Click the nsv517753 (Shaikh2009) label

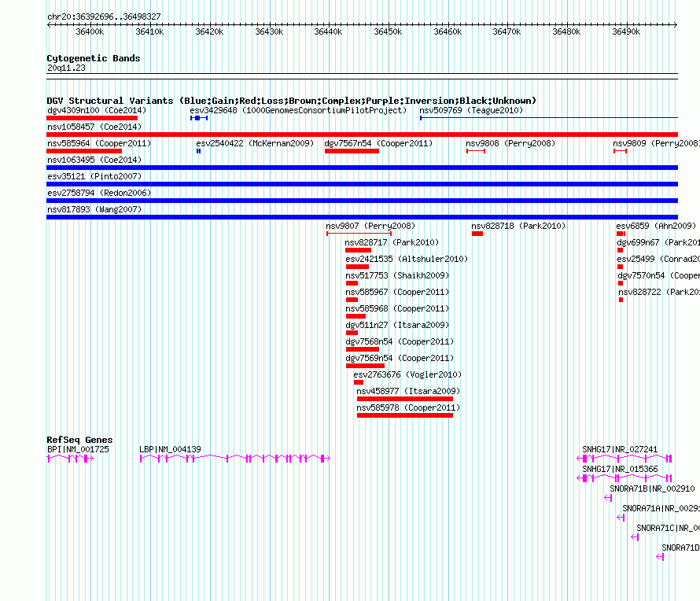397,275
